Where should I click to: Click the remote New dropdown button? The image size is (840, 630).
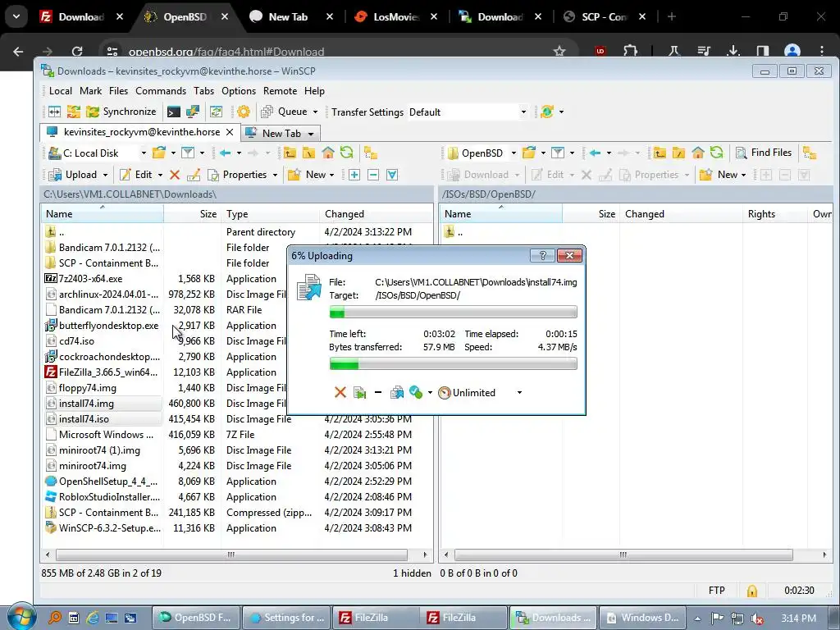(x=724, y=175)
